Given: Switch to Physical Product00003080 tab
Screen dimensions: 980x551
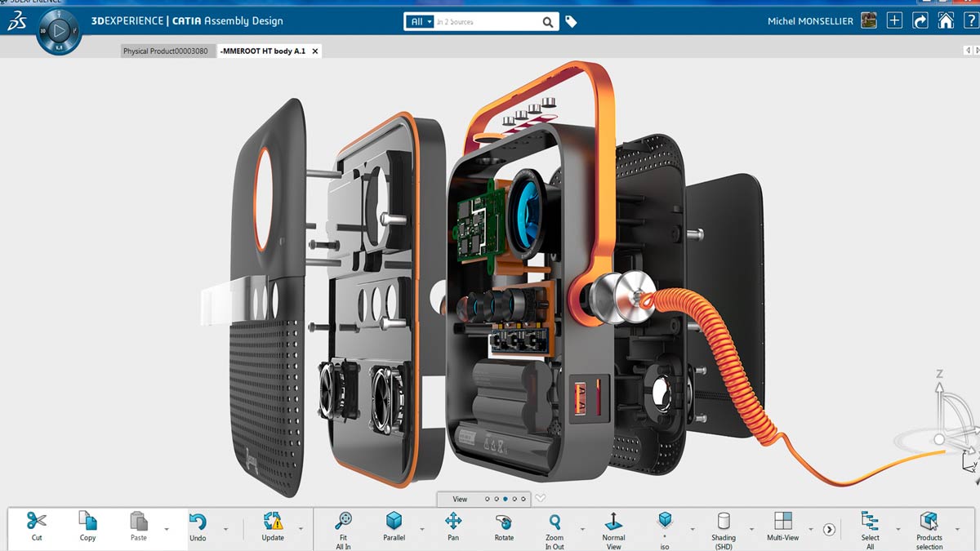Looking at the screenshot, I should [x=165, y=51].
